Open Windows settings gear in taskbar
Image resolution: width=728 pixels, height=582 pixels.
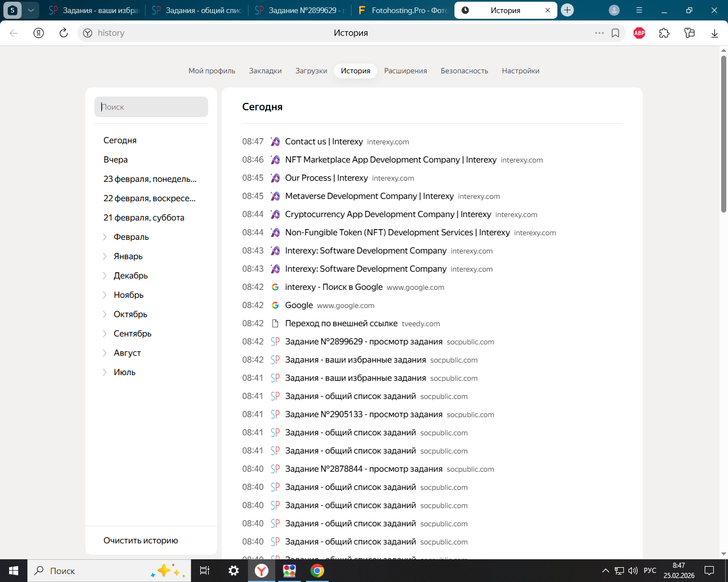(x=234, y=571)
